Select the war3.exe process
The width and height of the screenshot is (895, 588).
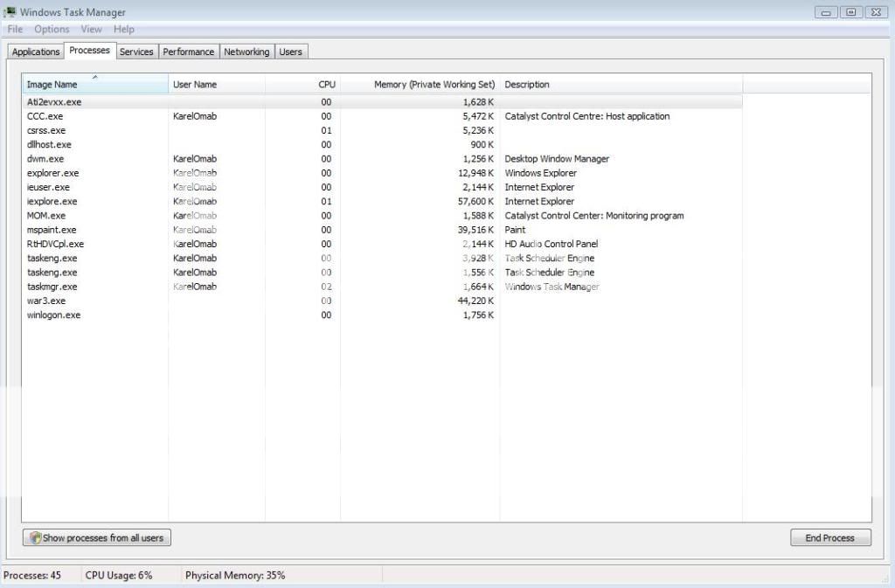(383, 301)
